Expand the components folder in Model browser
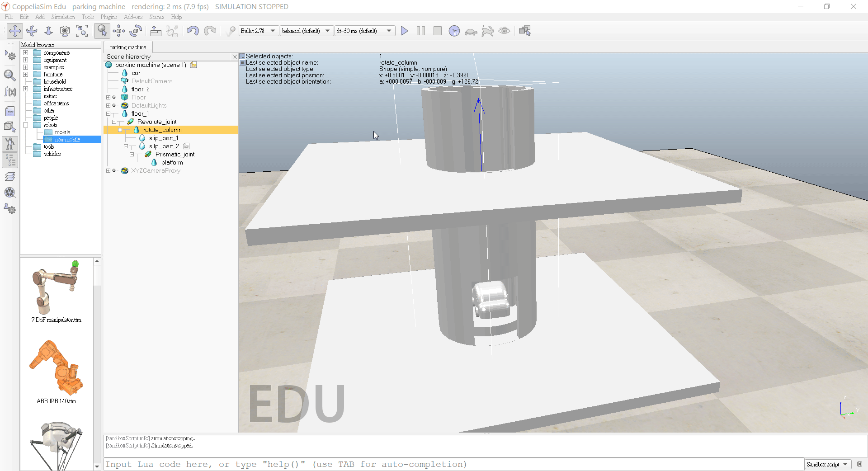868x471 pixels. pos(26,53)
